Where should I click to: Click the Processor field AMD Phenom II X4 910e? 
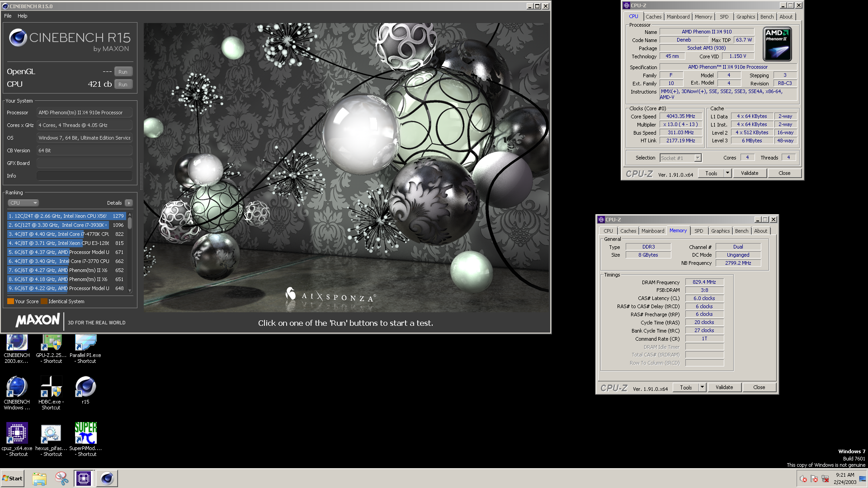coord(85,113)
